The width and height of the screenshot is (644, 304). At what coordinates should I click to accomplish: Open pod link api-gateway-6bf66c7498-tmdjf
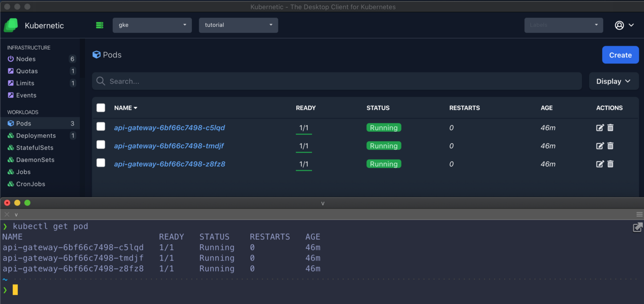[169, 146]
